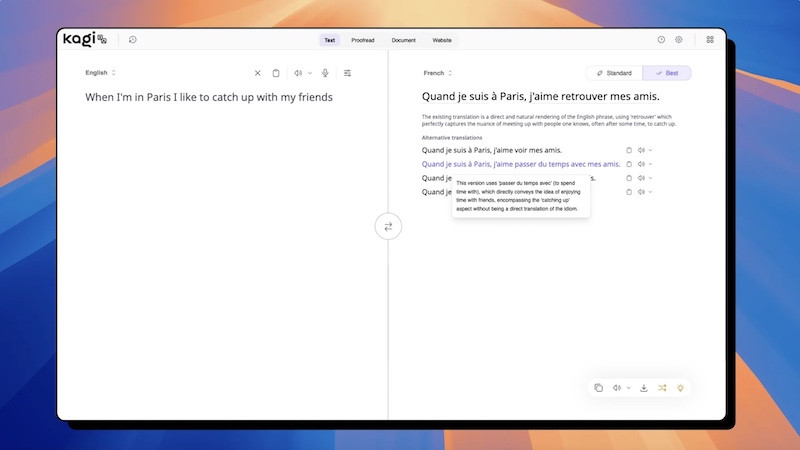Open the French target language dropdown
The image size is (800, 450).
[438, 73]
